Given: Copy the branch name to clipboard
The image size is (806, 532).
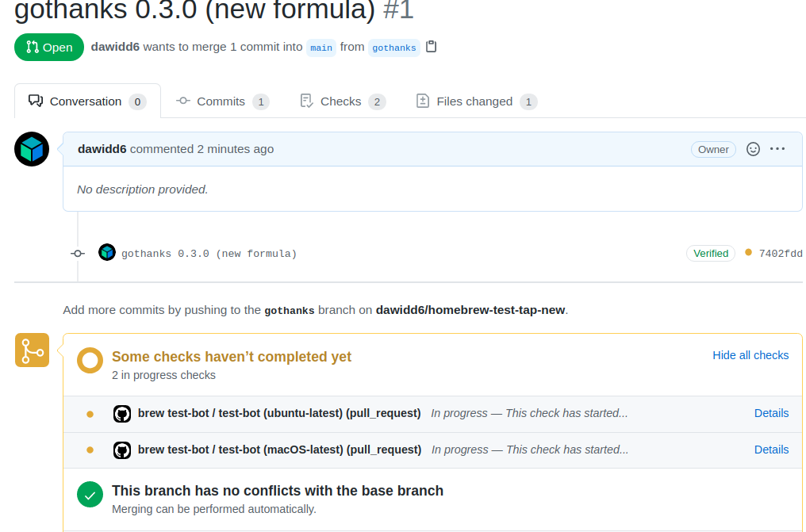Looking at the screenshot, I should click(431, 47).
